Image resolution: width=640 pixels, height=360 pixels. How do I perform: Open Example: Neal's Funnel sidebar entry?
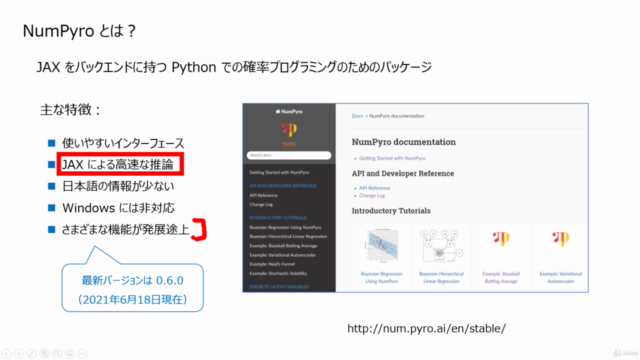pos(272,264)
